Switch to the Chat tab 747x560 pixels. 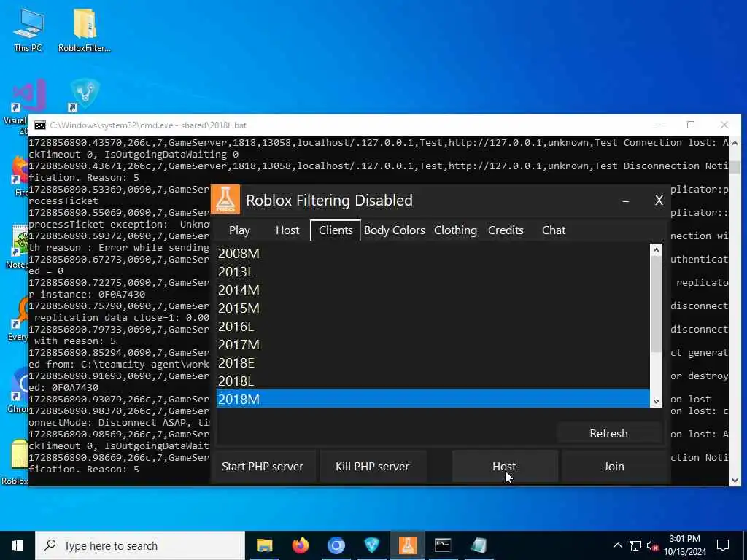pyautogui.click(x=554, y=230)
